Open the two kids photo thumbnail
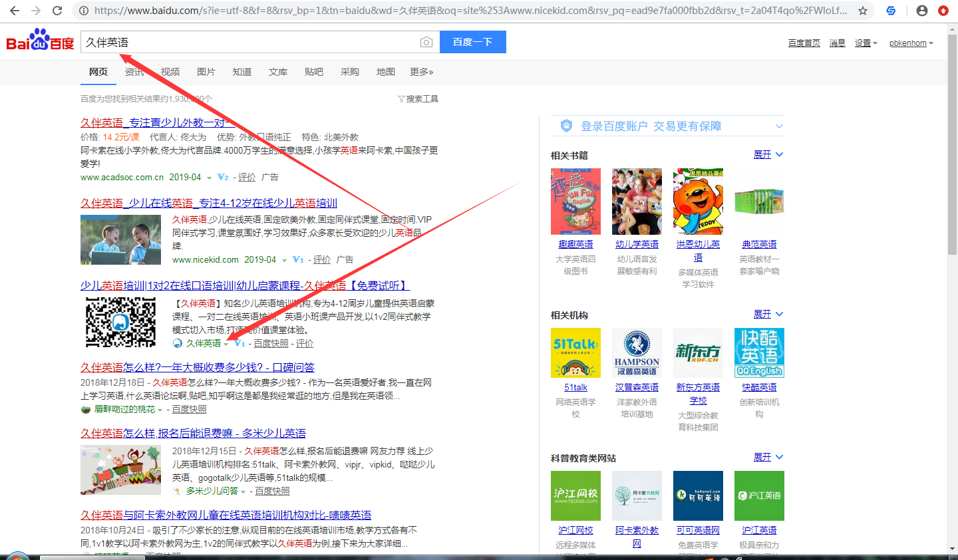The width and height of the screenshot is (958, 560). coord(120,239)
